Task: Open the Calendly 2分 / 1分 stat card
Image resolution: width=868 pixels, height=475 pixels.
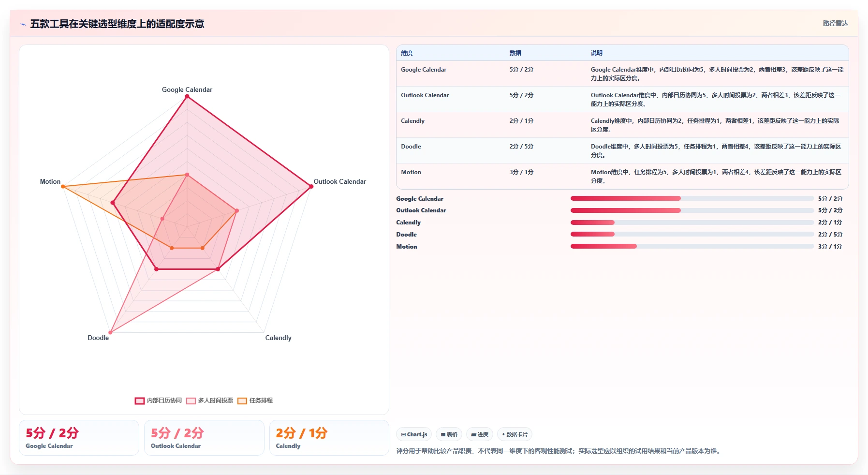Action: (x=329, y=438)
